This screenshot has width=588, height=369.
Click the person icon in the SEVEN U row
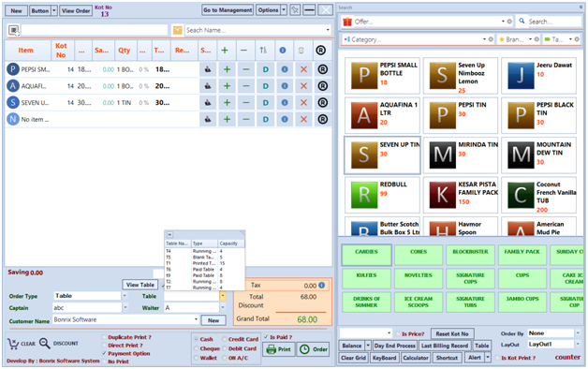[207, 102]
